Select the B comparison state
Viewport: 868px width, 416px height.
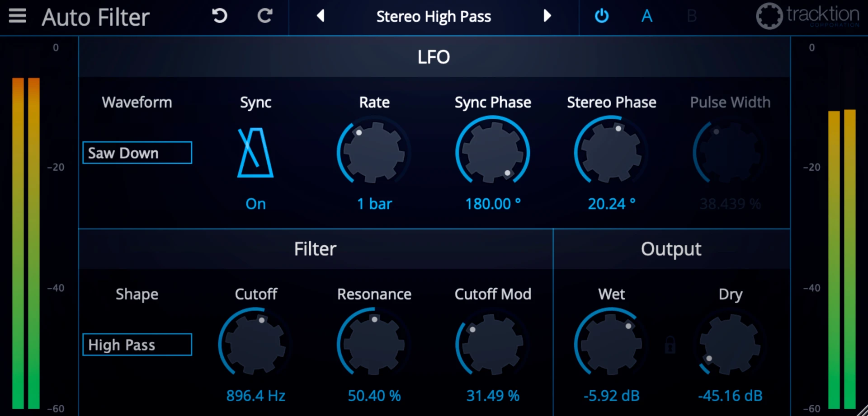point(692,16)
